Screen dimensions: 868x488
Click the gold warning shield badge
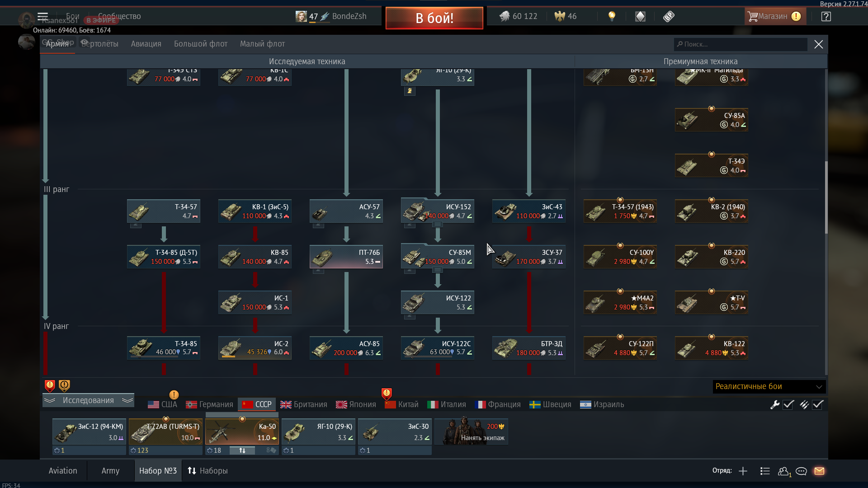(64, 385)
